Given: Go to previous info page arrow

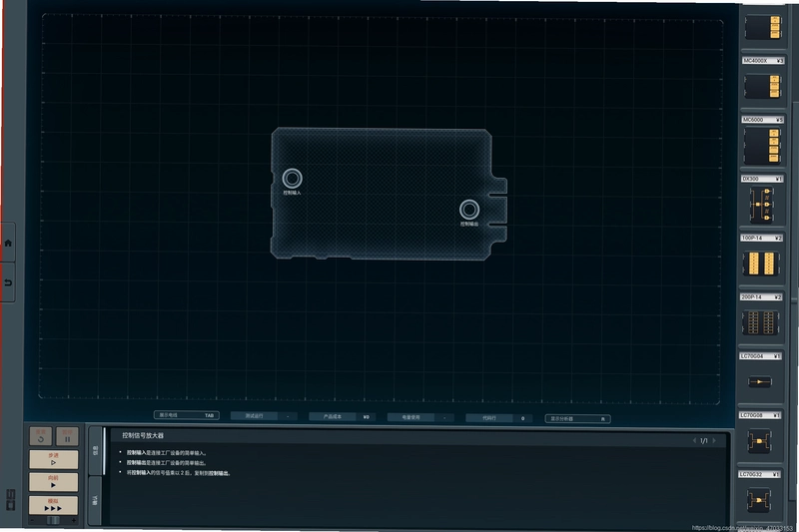Looking at the screenshot, I should coord(694,441).
